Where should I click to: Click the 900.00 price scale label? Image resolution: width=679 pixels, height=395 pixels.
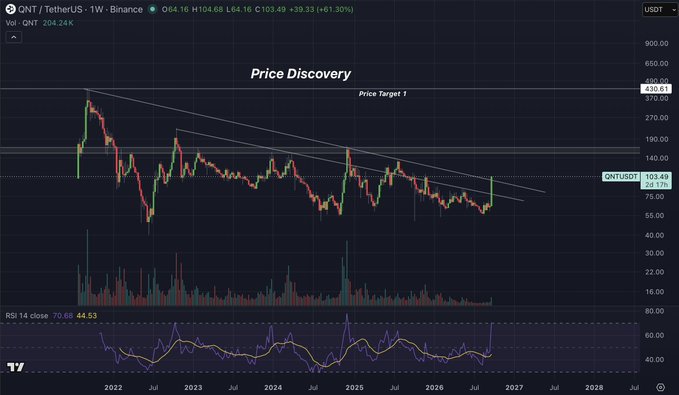pos(656,43)
